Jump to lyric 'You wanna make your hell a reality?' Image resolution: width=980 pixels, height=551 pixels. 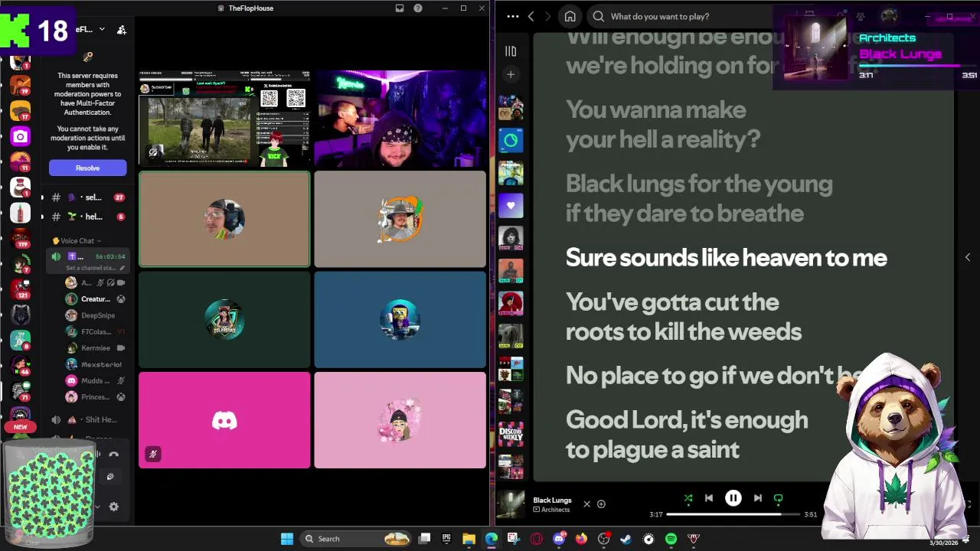(663, 124)
